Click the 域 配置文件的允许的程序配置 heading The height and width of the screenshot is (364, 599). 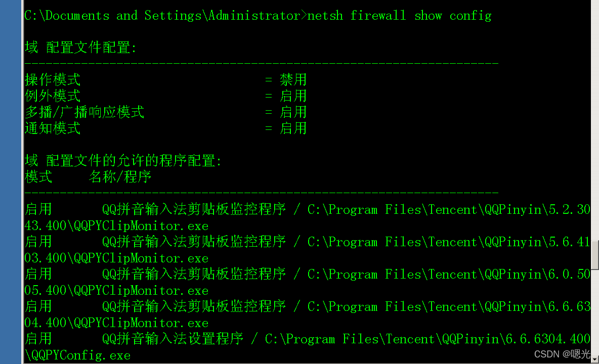click(x=123, y=161)
